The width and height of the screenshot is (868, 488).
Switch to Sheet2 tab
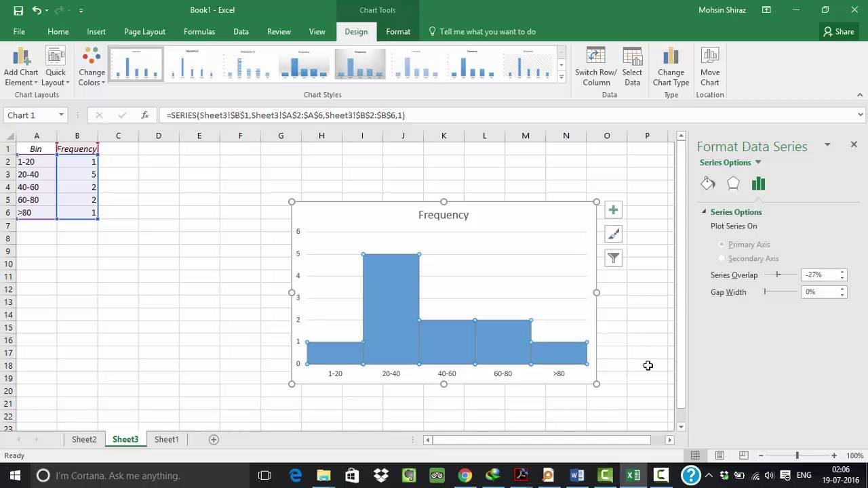[84, 439]
